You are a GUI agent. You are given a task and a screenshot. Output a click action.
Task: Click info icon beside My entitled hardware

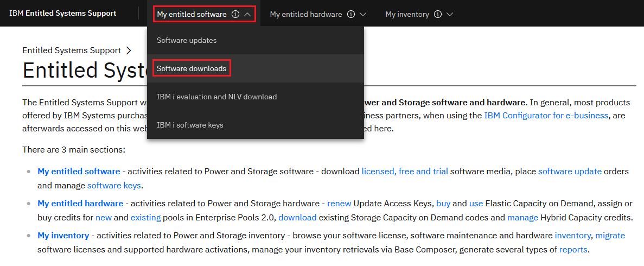click(x=351, y=15)
